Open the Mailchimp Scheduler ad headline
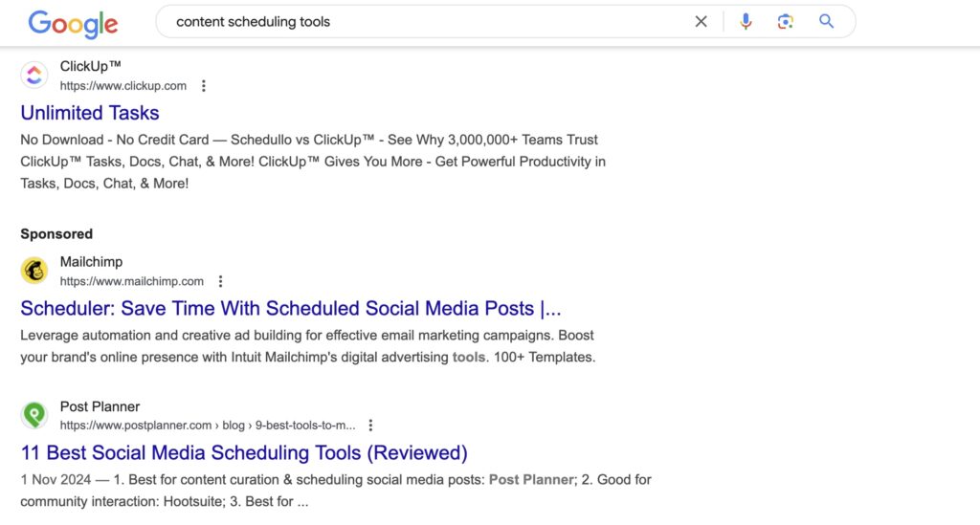The height and width of the screenshot is (525, 980). tap(290, 308)
